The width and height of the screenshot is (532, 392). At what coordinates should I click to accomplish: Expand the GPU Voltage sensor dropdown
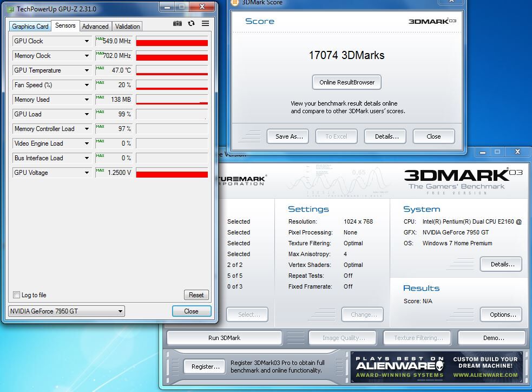tap(87, 172)
